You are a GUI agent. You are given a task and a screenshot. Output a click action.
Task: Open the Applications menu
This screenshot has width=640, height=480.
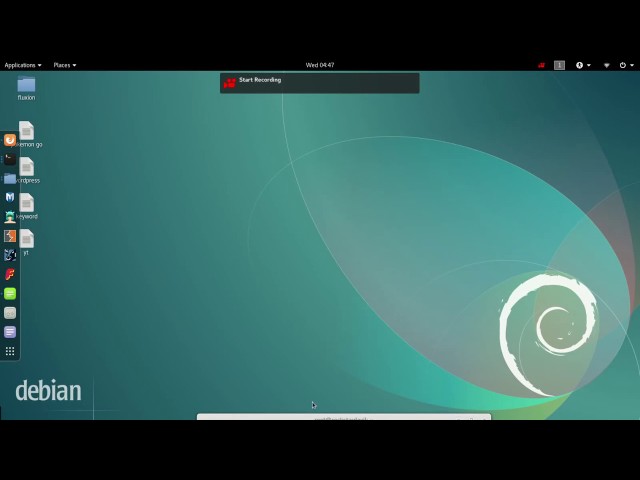coord(23,65)
